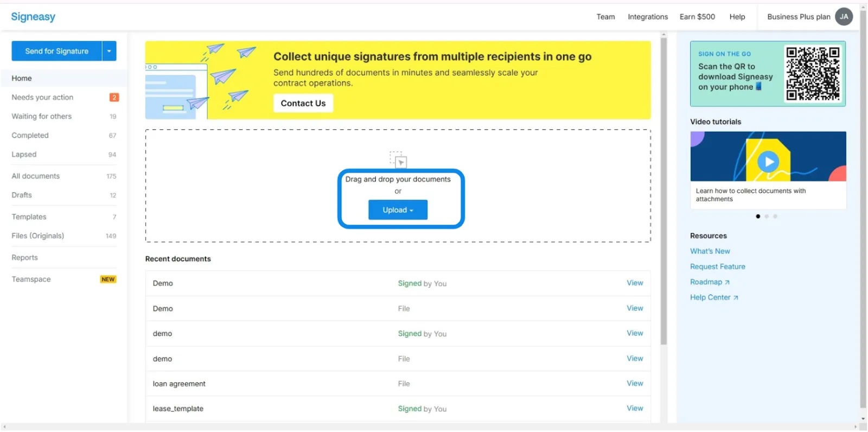Show Completed documents
868x432 pixels.
click(x=30, y=136)
